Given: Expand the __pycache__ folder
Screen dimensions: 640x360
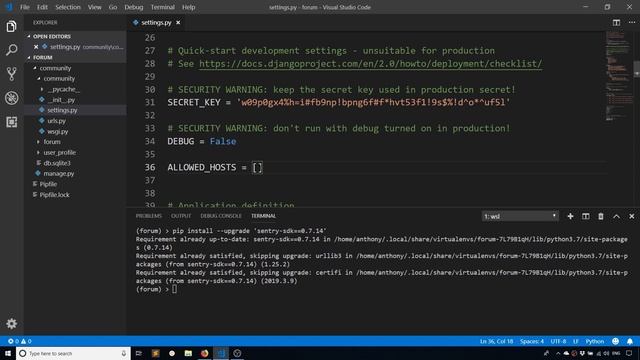Looking at the screenshot, I should [x=63, y=89].
